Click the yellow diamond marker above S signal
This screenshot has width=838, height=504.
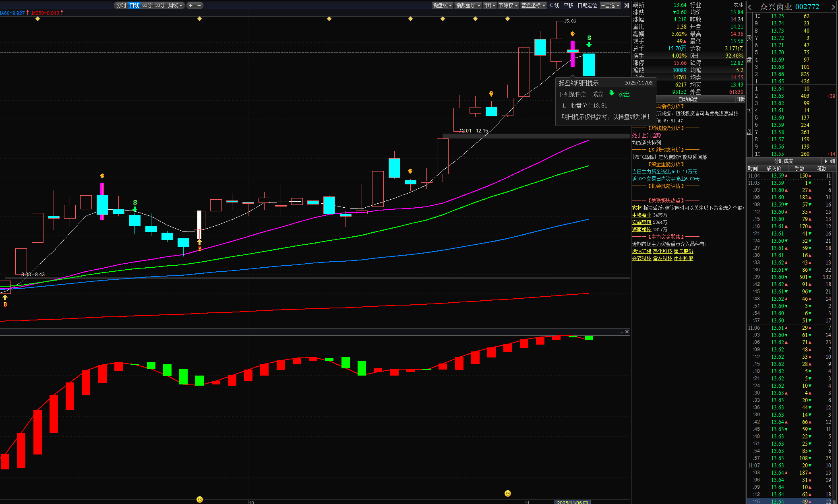[x=507, y=19]
